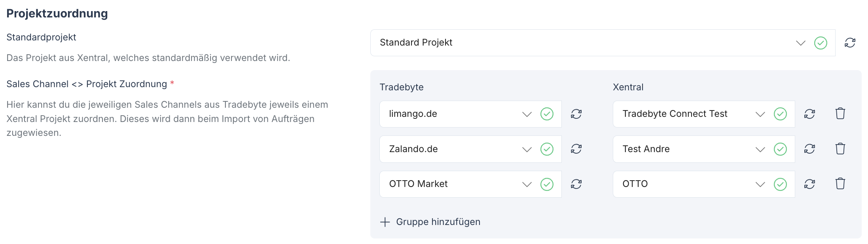Click the Projektzuordnung heading
This screenshot has height=244, width=868.
57,13
